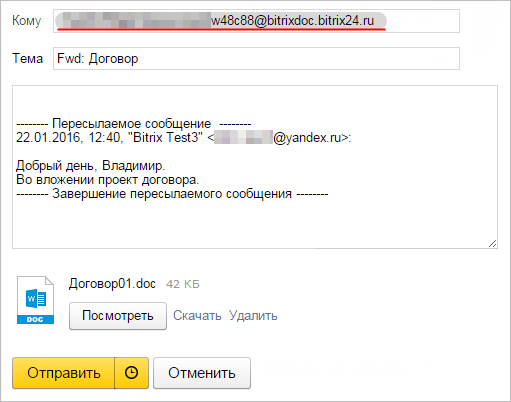511x402 pixels.
Task: Click the Кому label
Action: pyautogui.click(x=27, y=21)
